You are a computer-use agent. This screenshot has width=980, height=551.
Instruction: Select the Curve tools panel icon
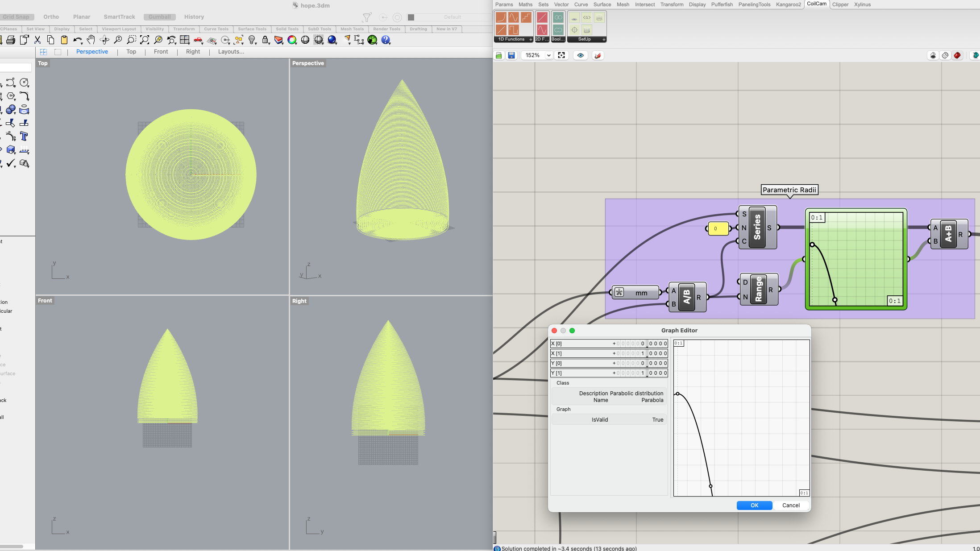point(216,28)
